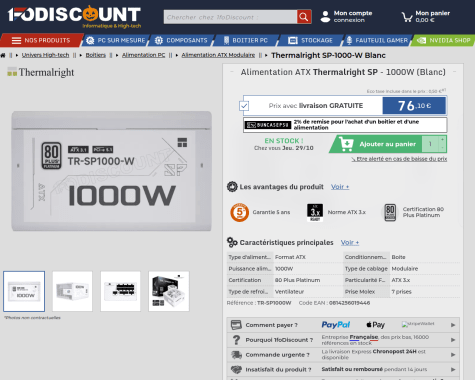Select the fourth thumbnail showing box contents
Image resolution: width=475 pixels, height=380 pixels.
(x=169, y=291)
